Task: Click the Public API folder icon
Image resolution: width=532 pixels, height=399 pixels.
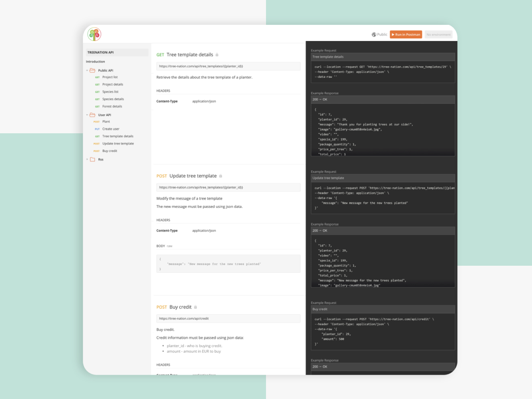Action: tap(92, 70)
